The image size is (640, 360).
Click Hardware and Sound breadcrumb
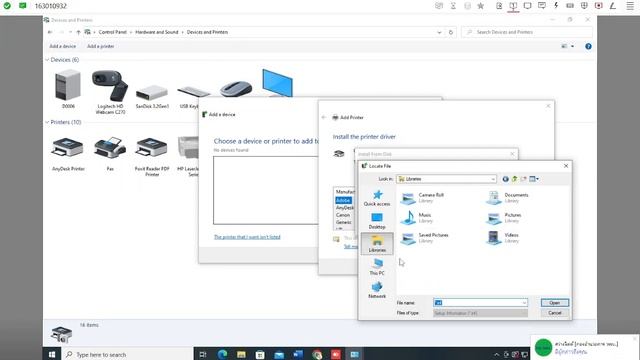click(x=157, y=32)
